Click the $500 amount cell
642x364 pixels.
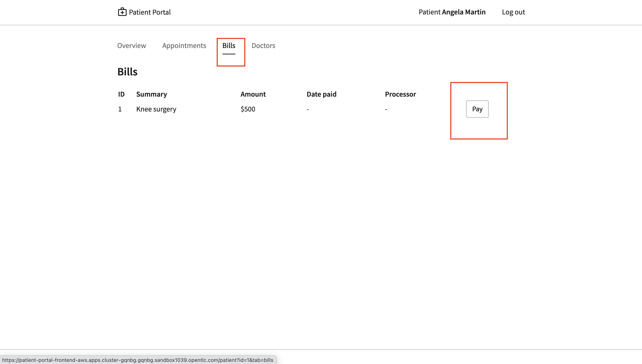point(248,109)
